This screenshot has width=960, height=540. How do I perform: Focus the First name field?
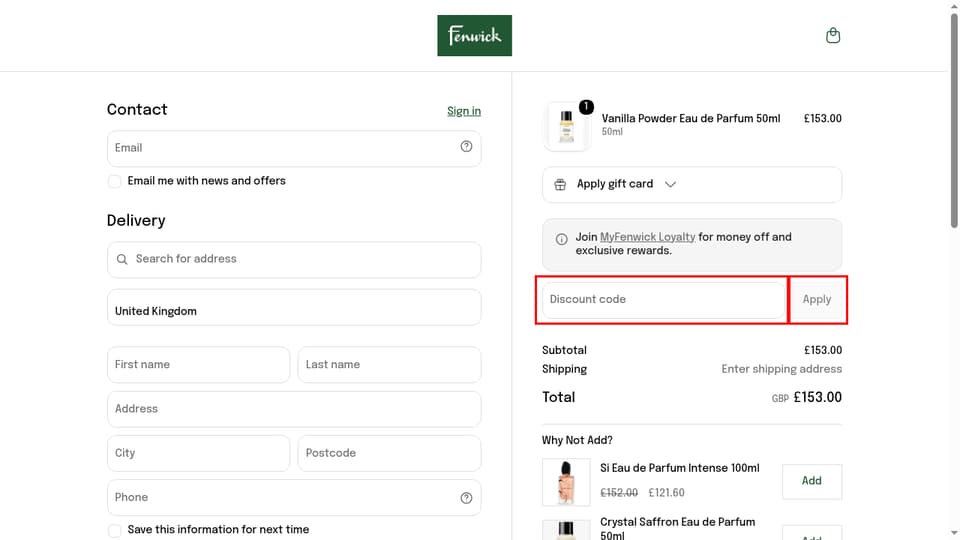[198, 365]
